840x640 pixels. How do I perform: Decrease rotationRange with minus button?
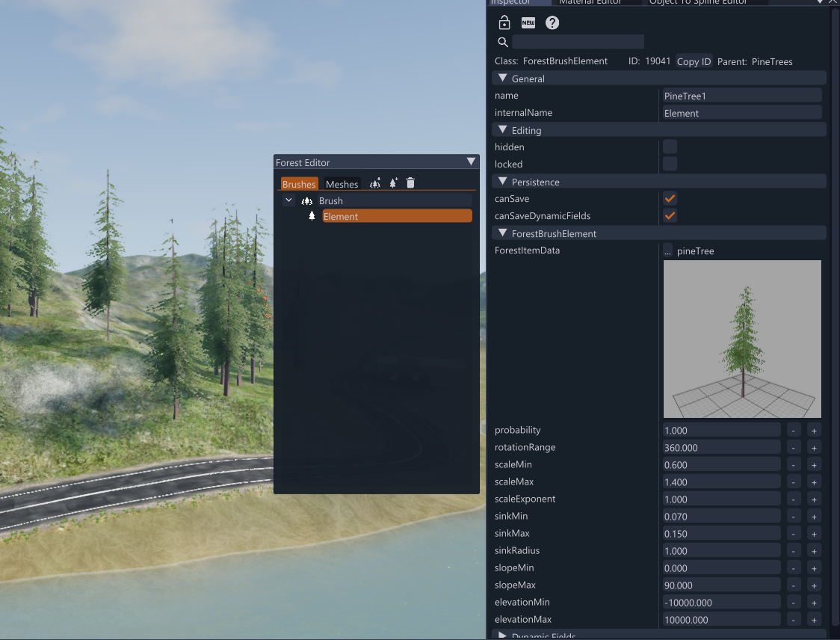click(x=794, y=448)
